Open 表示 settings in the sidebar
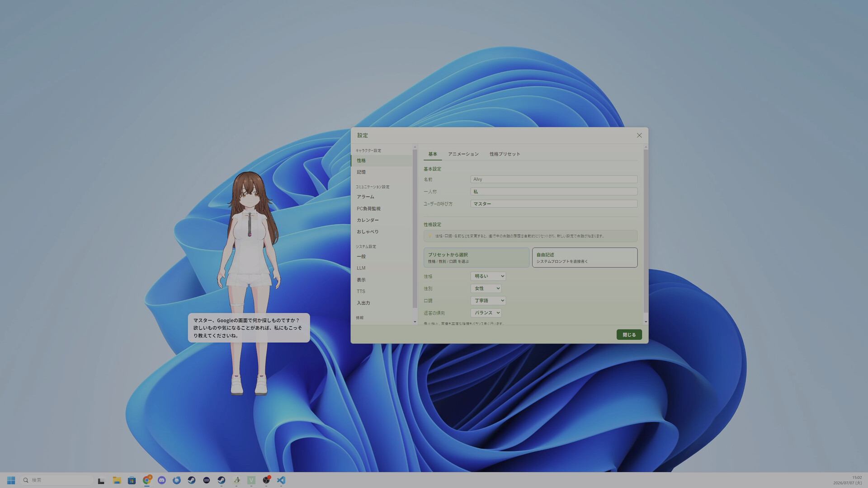Screen dimensions: 868x488 (x=382, y=280)
